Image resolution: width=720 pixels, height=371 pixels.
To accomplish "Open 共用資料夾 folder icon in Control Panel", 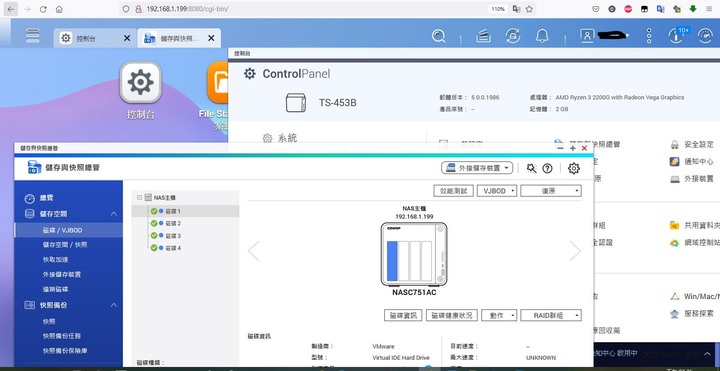I will [675, 225].
